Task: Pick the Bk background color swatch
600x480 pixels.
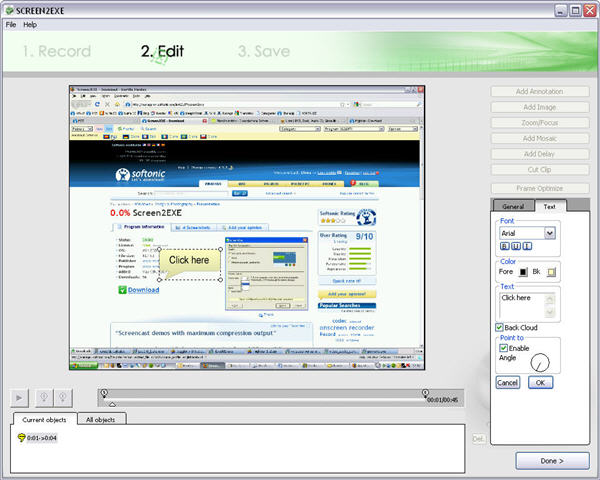Action: tap(551, 272)
